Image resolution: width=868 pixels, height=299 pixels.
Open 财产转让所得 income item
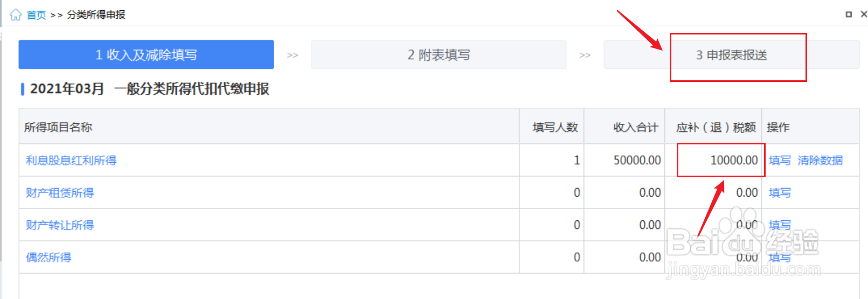(60, 225)
